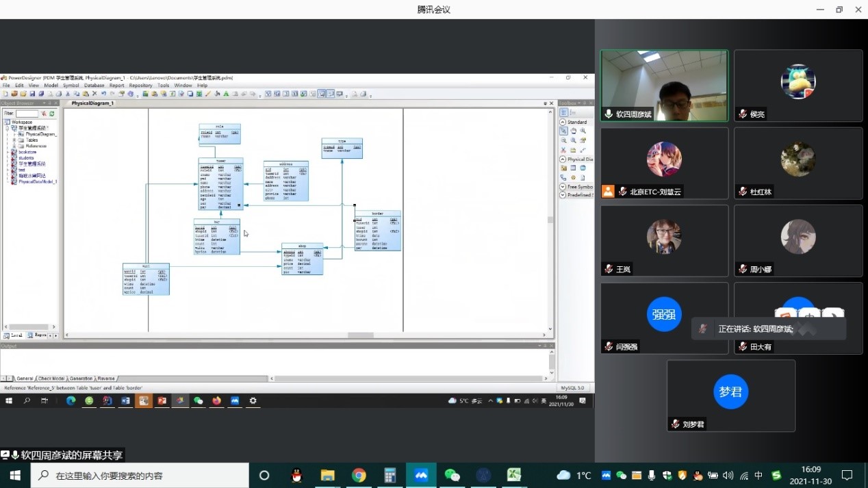The width and height of the screenshot is (868, 488).
Task: Click the Undo arrow in PowerDesigner toolbar
Action: [x=103, y=94]
